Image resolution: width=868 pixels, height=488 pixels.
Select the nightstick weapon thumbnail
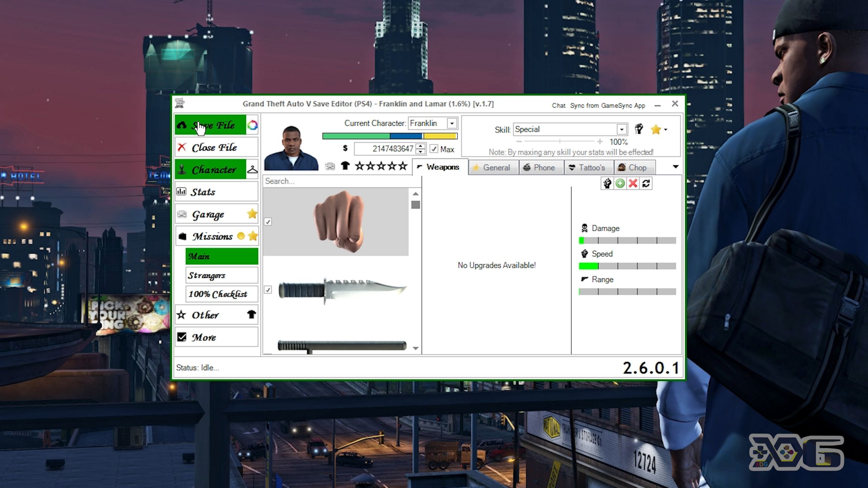pos(342,346)
